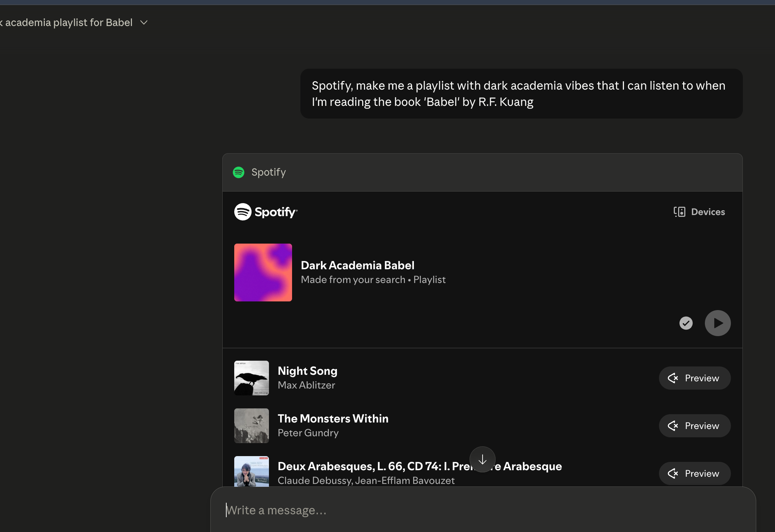Open the Devices picker icon
Screen dimensions: 775x532
point(680,212)
